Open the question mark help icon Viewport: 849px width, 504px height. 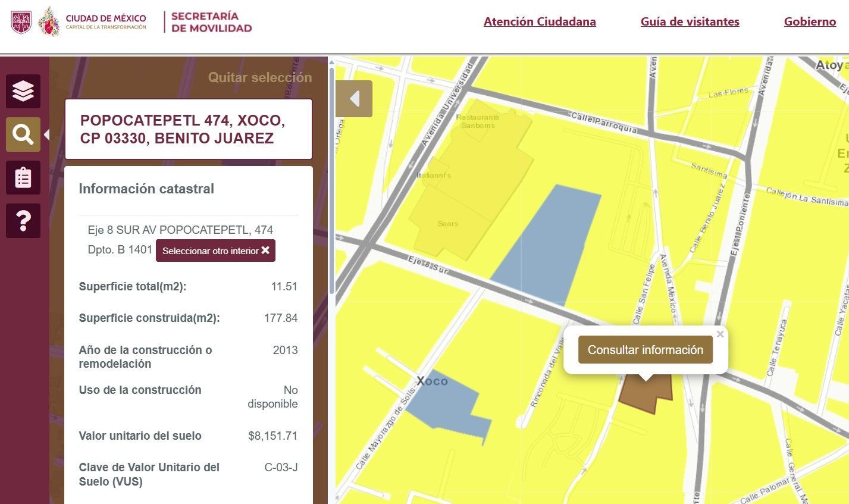pos(23,221)
